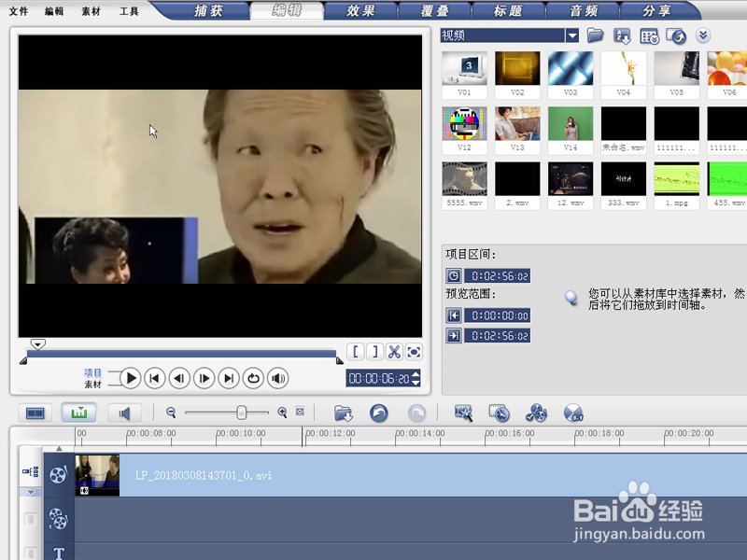Open track manager film reel icon

click(x=536, y=413)
